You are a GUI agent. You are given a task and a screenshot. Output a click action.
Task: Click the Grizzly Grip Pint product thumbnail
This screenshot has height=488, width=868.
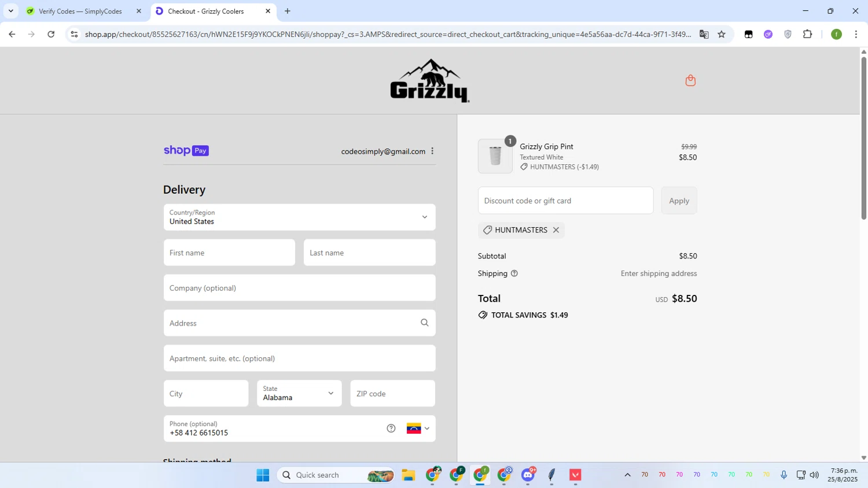point(495,156)
